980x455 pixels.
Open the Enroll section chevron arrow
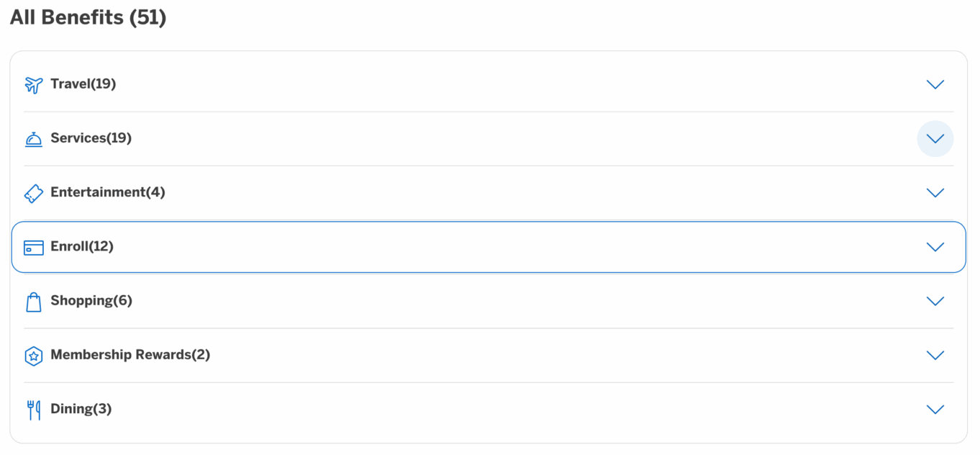click(x=935, y=246)
